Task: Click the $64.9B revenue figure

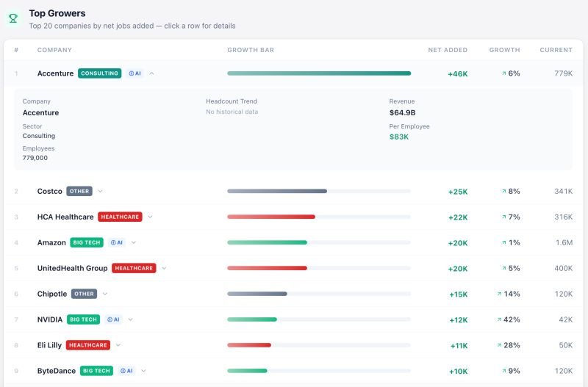Action: point(402,113)
